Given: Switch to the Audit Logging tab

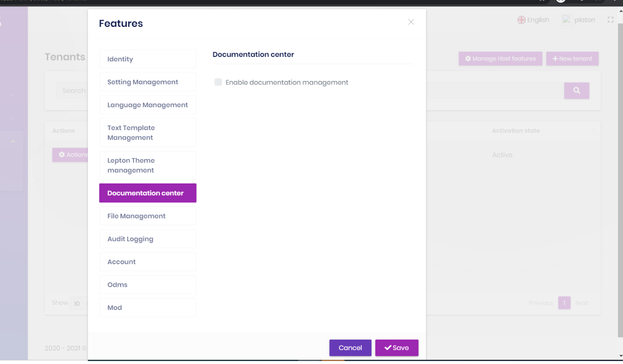Looking at the screenshot, I should [x=148, y=239].
